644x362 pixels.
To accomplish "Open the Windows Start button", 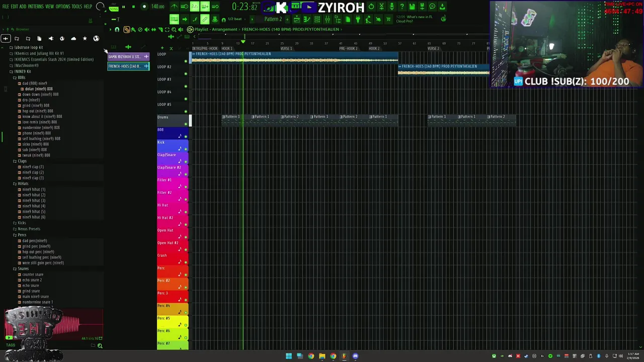I will [289, 356].
